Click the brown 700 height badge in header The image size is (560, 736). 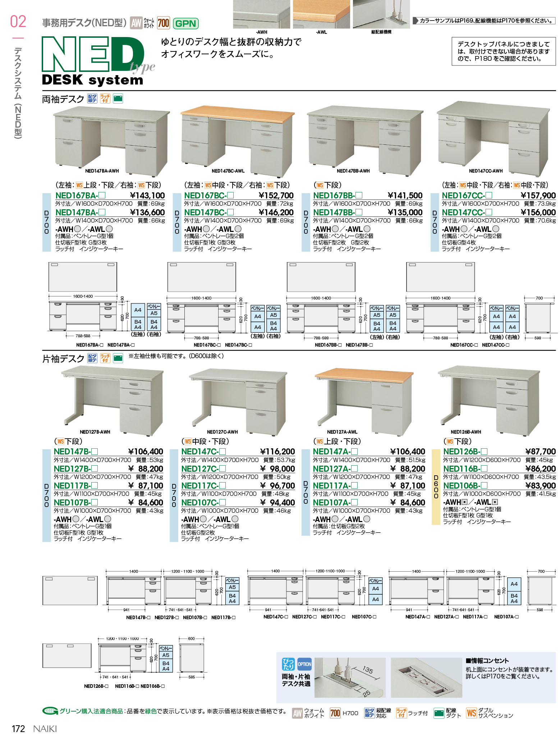[x=163, y=23]
